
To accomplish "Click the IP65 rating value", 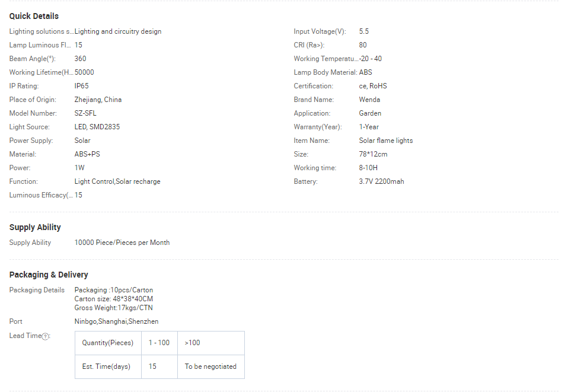I will 81,86.
